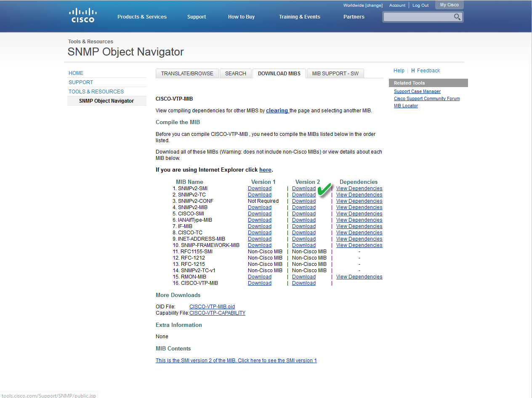Click the search magnifier icon
The width and height of the screenshot is (532, 398).
457,17
